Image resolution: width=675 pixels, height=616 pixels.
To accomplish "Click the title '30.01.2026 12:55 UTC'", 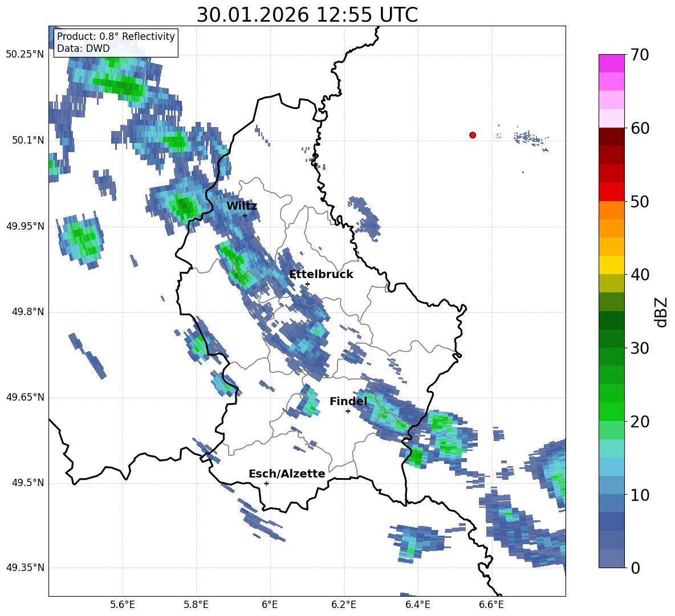I will (x=307, y=15).
